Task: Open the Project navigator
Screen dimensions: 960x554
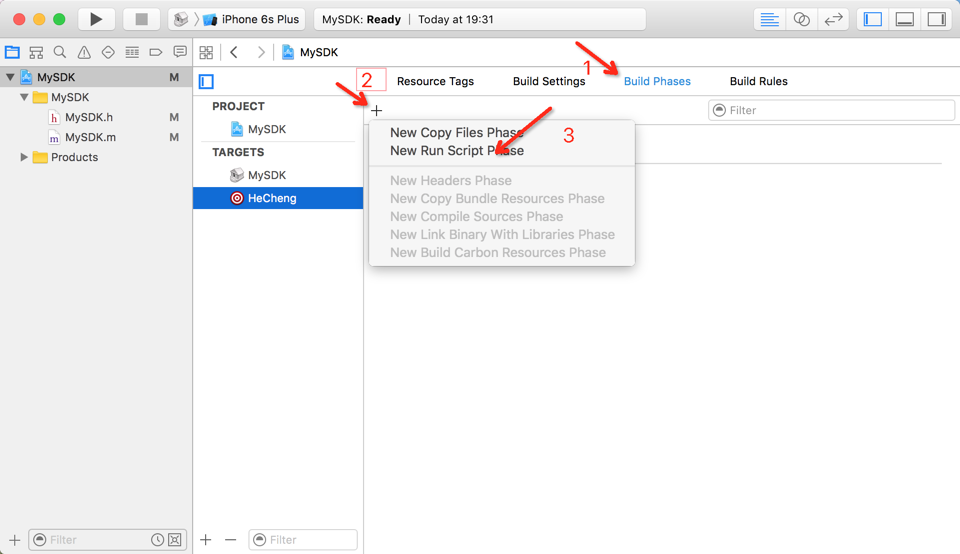Action: point(12,52)
